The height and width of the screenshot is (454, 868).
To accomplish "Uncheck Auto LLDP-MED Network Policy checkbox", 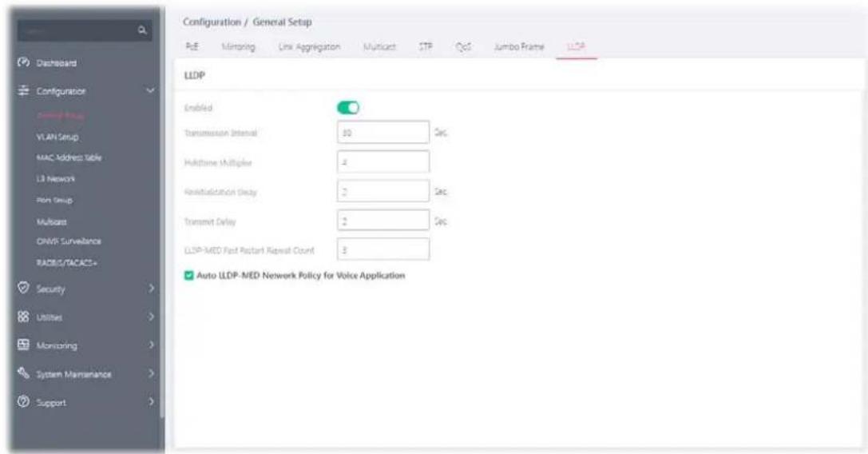I will (x=188, y=276).
